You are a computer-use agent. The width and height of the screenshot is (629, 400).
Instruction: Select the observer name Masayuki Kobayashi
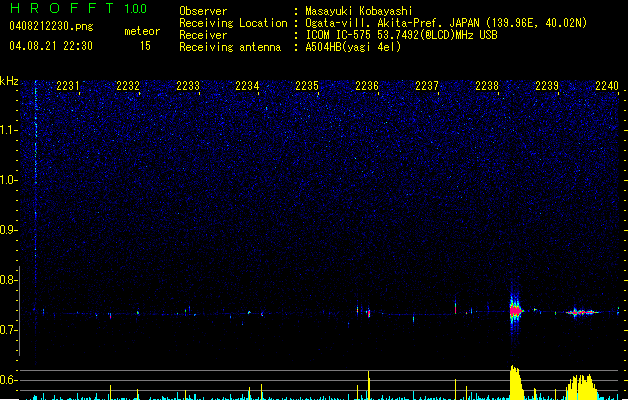coord(359,11)
